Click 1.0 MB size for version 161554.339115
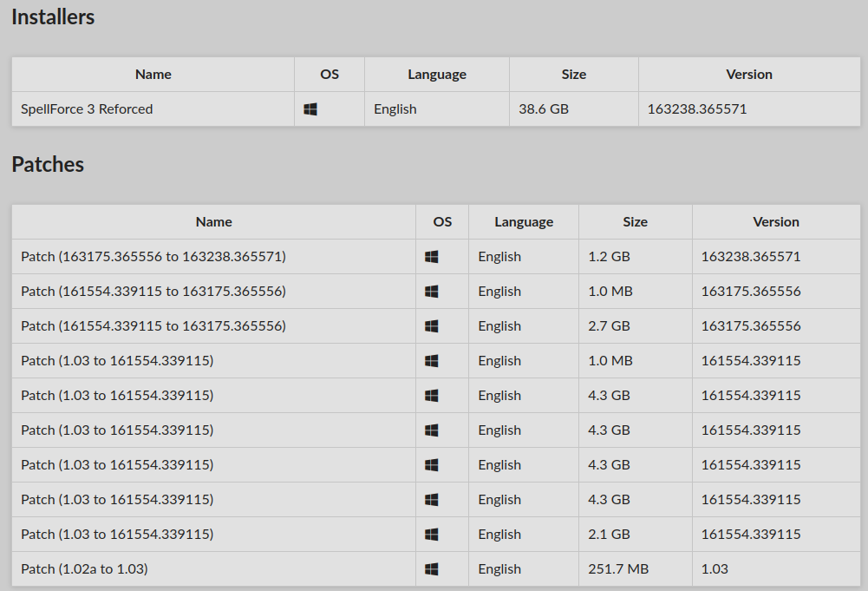This screenshot has width=868, height=591. coord(610,360)
